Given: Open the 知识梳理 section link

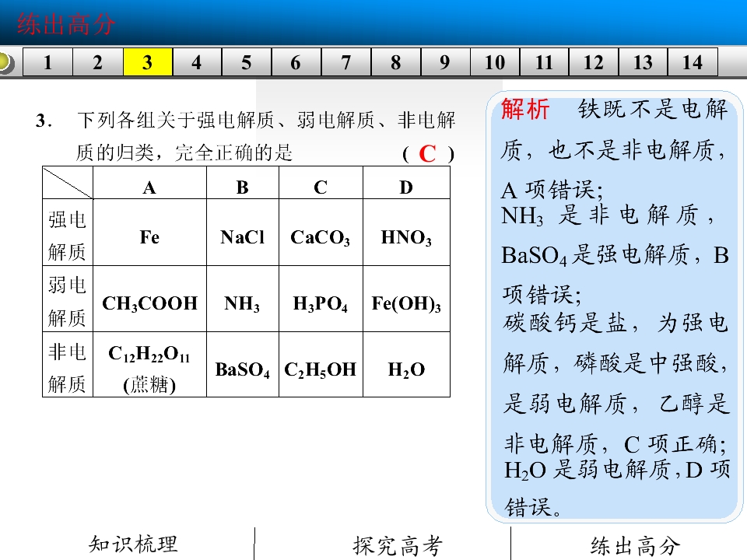Looking at the screenshot, I should [133, 544].
